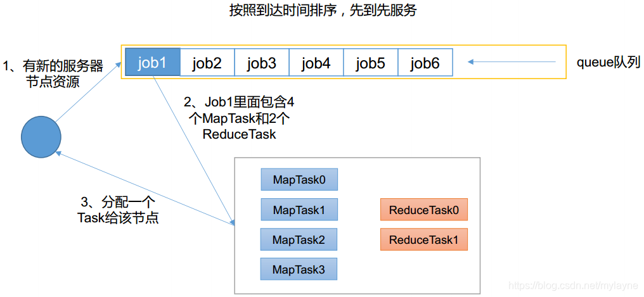This screenshot has width=644, height=297.
Task: Click the MapTask0 block
Action: coord(299,179)
